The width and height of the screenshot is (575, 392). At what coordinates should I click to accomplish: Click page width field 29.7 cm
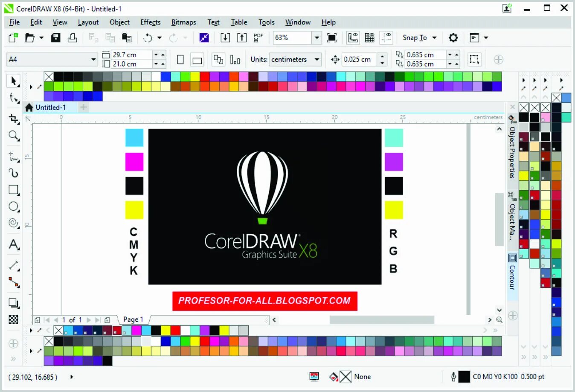(131, 55)
